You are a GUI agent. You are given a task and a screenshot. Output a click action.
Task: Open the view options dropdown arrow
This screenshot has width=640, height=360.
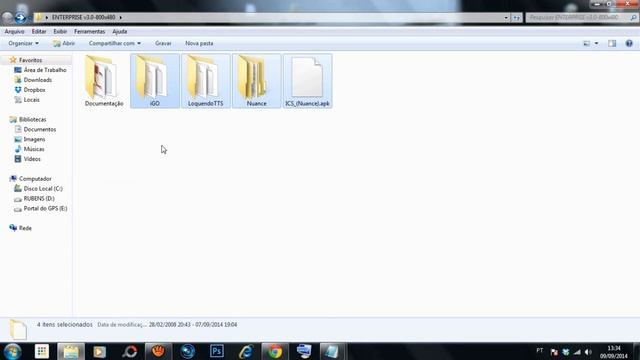pyautogui.click(x=596, y=43)
